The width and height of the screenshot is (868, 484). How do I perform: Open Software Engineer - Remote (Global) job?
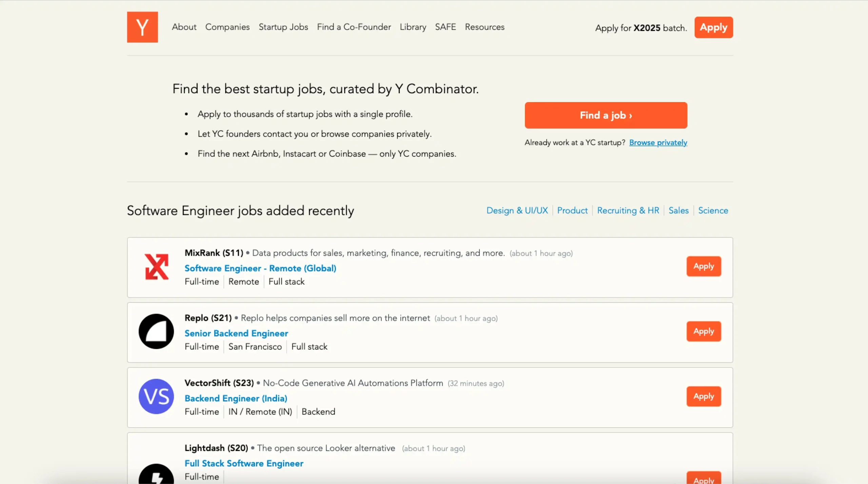coord(260,268)
